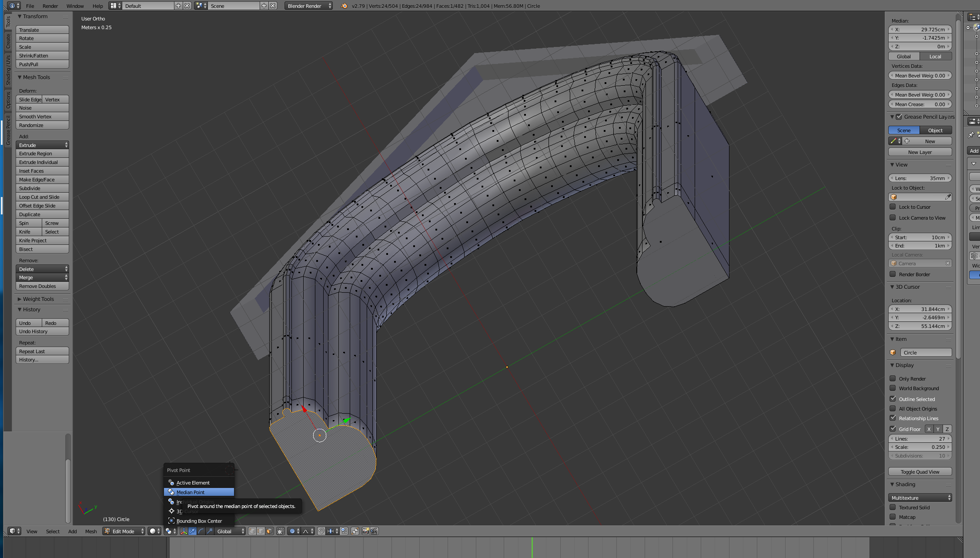Click the OpenGL render image camera icon
The image size is (980, 558).
pyautogui.click(x=365, y=531)
